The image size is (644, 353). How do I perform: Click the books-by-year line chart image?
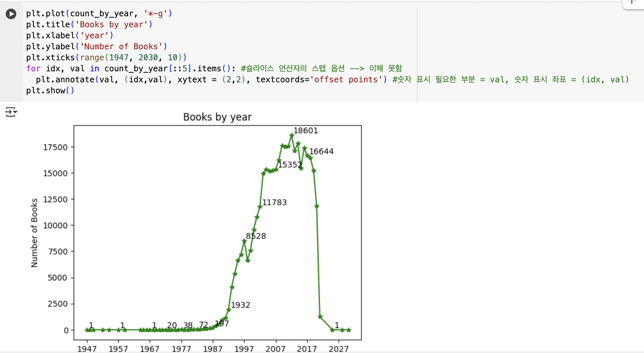196,232
